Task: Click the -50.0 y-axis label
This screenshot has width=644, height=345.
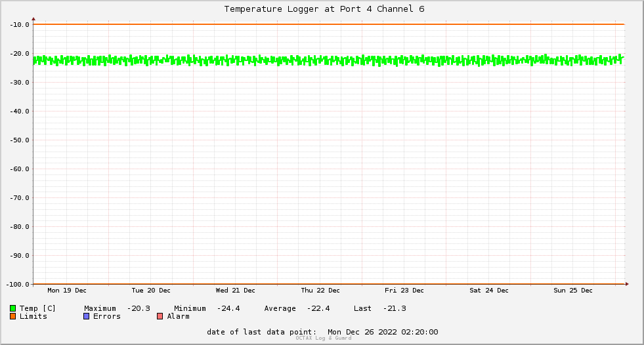Action: (x=20, y=140)
